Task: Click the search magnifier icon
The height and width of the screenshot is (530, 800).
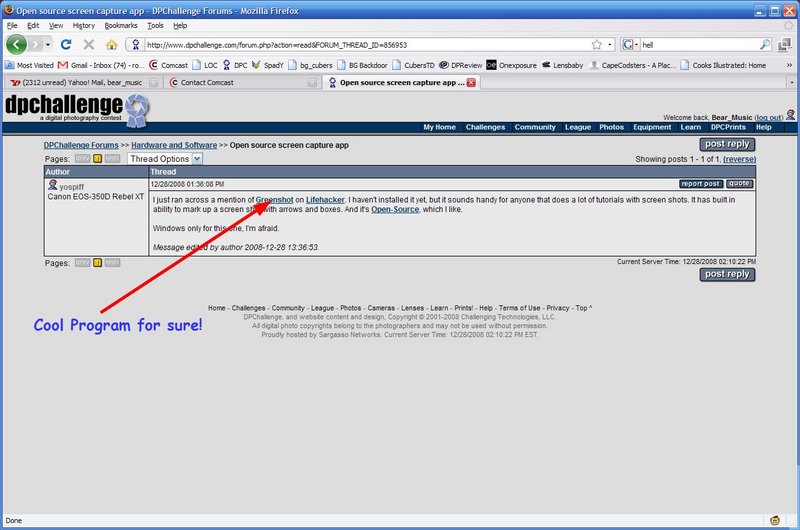Action: pyautogui.click(x=765, y=45)
